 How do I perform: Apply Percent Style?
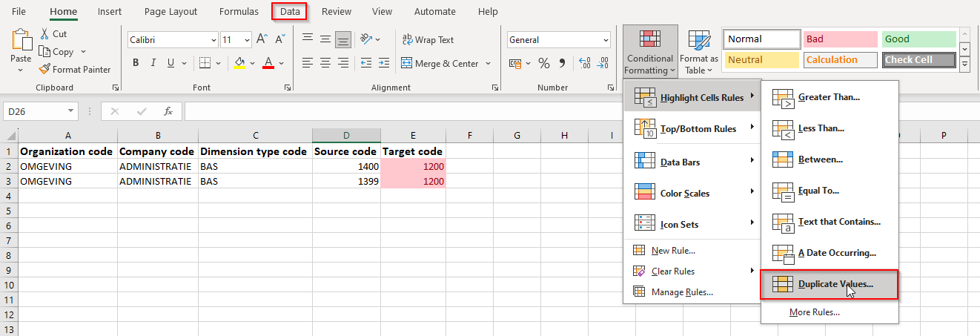(544, 63)
